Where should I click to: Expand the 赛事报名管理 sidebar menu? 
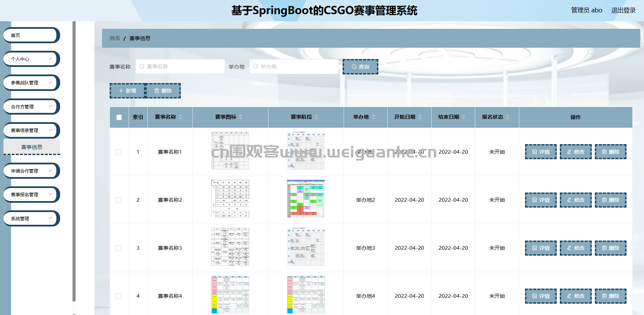point(31,195)
